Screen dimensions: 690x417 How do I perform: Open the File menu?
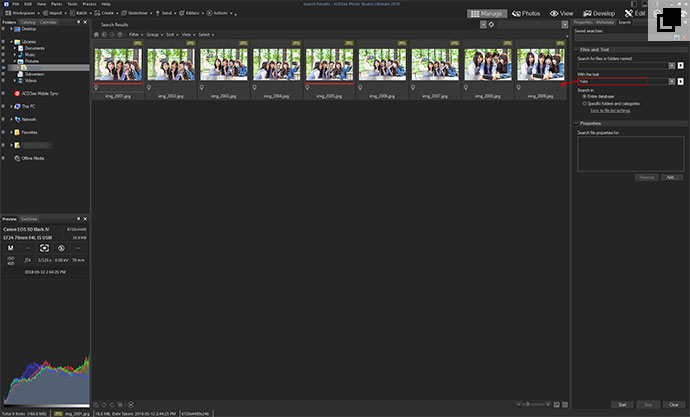pos(16,4)
